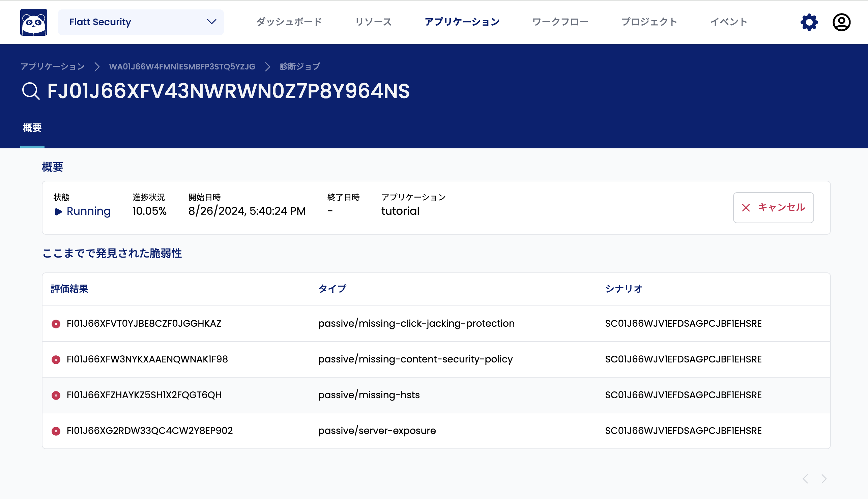Click the job ID title FJ01J66XFV43NWRWN0Z7P8Y964NS
This screenshot has height=499, width=868.
pyautogui.click(x=229, y=91)
